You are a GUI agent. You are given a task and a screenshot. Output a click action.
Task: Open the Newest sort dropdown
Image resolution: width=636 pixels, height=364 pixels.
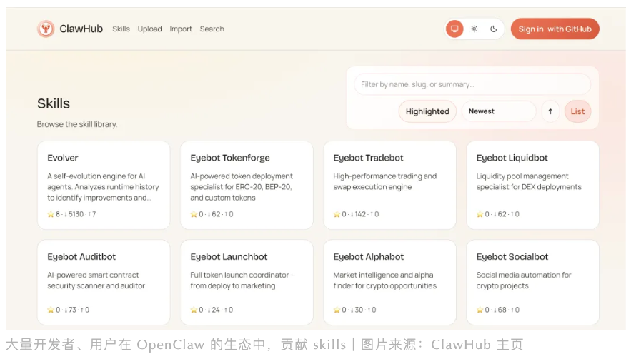[498, 111]
